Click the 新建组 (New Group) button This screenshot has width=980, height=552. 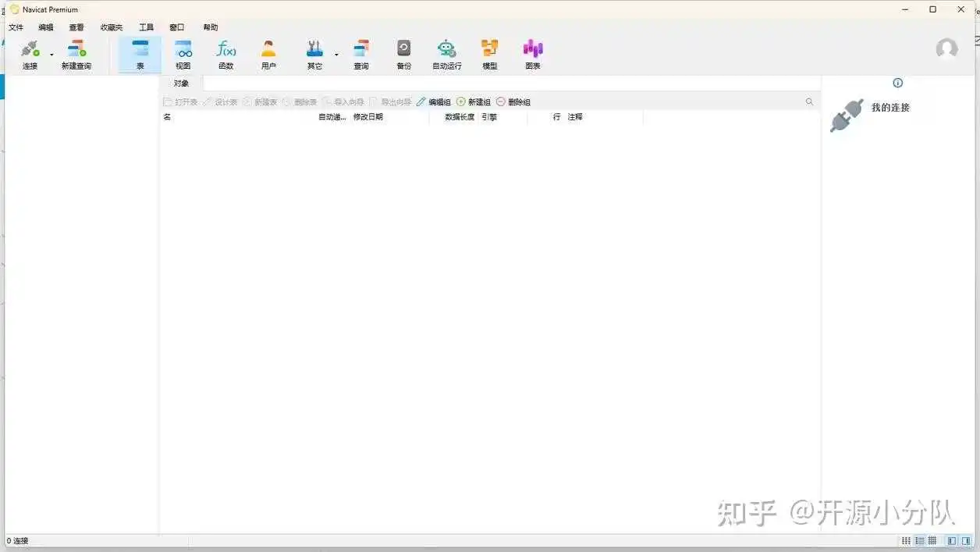tap(474, 102)
